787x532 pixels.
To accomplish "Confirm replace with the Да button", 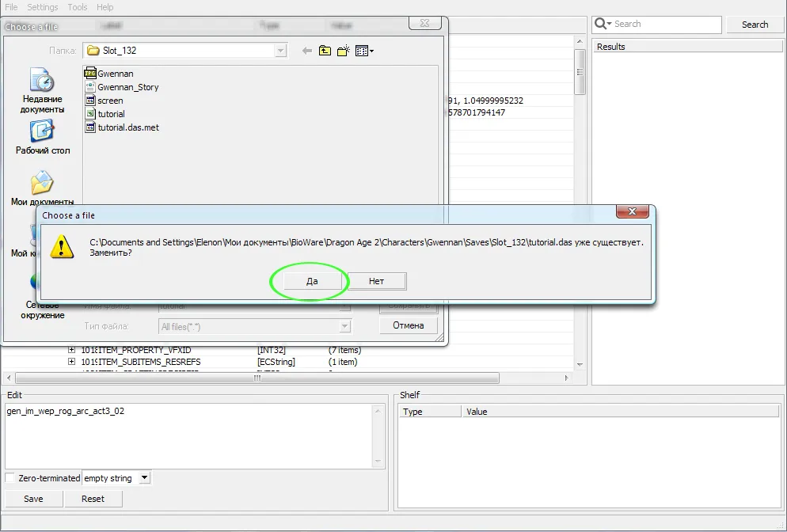I will 312,281.
